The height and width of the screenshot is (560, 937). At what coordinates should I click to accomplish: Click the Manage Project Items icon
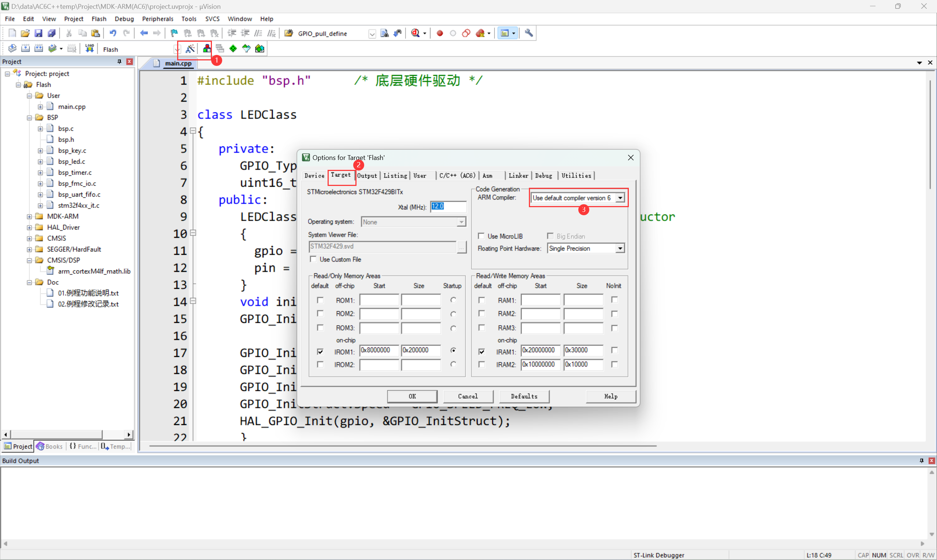pos(207,49)
